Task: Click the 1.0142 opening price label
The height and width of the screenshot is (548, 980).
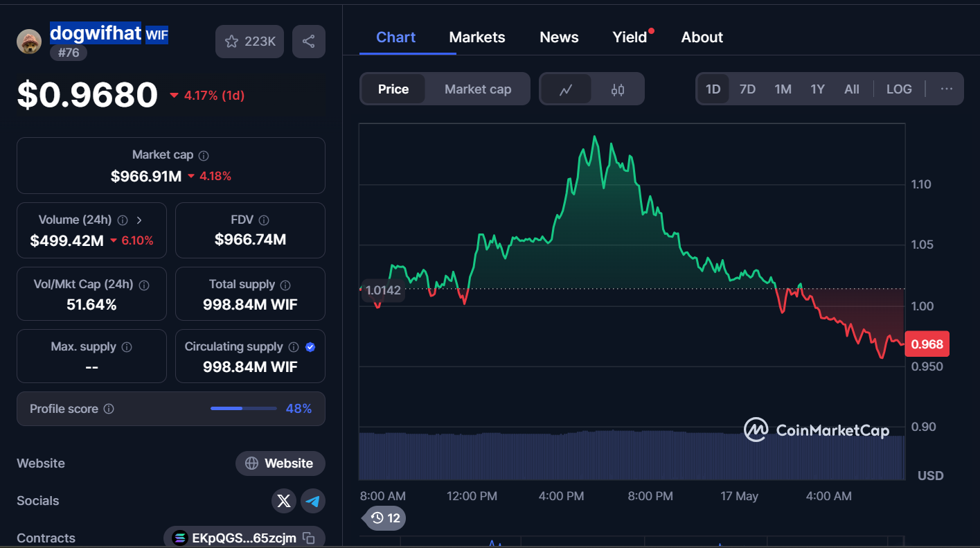Action: pyautogui.click(x=383, y=290)
